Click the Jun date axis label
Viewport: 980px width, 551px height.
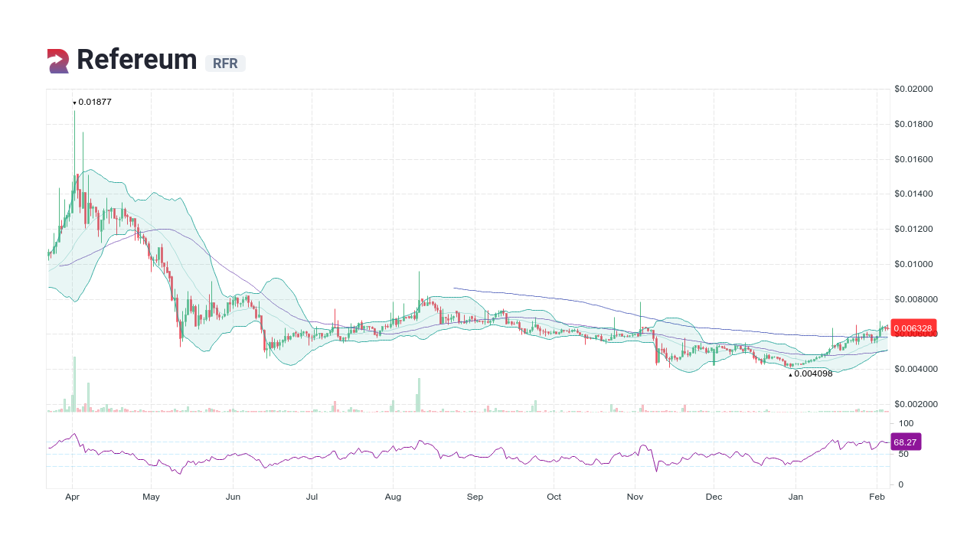point(234,497)
